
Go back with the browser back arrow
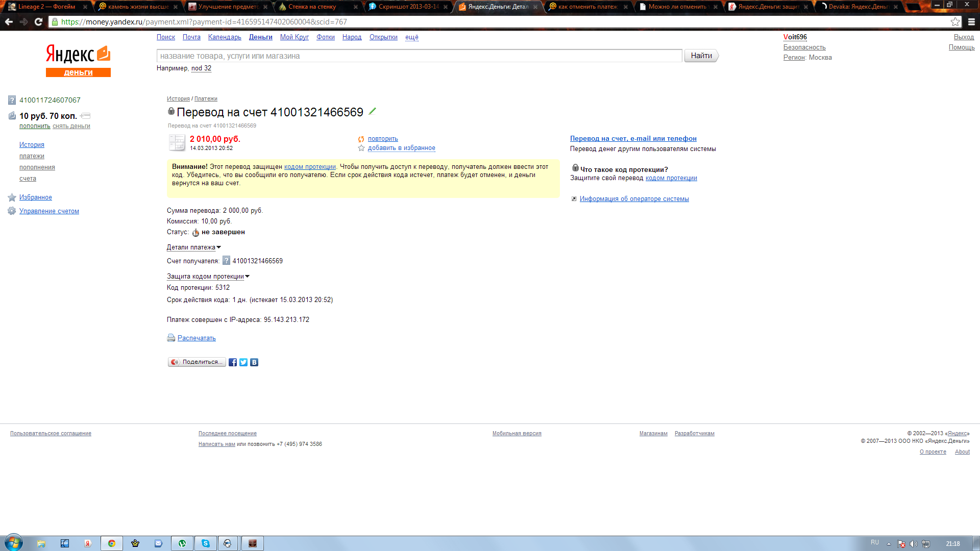(9, 22)
